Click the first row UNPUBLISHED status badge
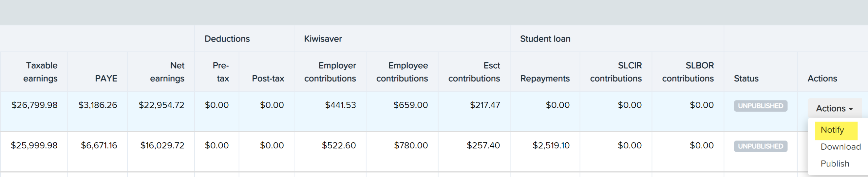Screen dimensions: 868x177 tap(761, 106)
